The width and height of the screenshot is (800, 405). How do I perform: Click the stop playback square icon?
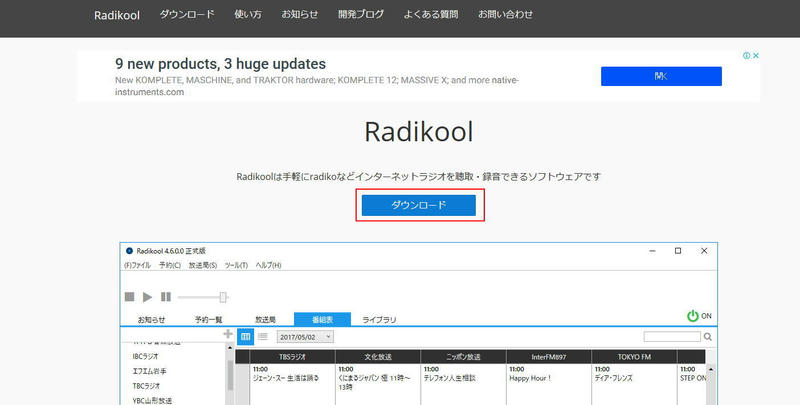(130, 297)
